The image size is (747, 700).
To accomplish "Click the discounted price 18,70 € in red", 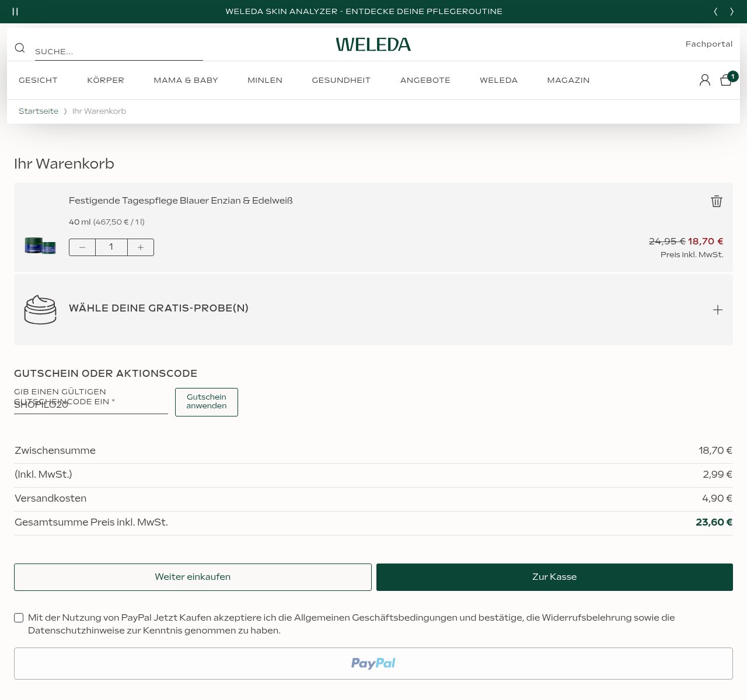I will pos(706,241).
